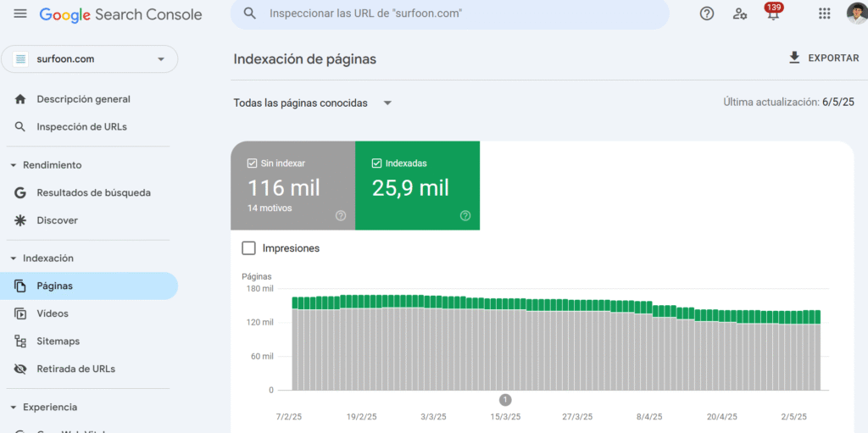Open the Google apps grid
868x433 pixels.
824,14
